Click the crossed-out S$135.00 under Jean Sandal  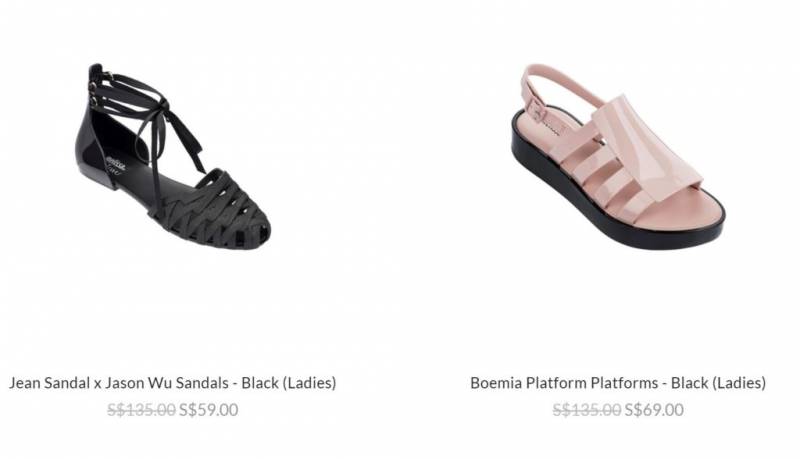(x=141, y=410)
